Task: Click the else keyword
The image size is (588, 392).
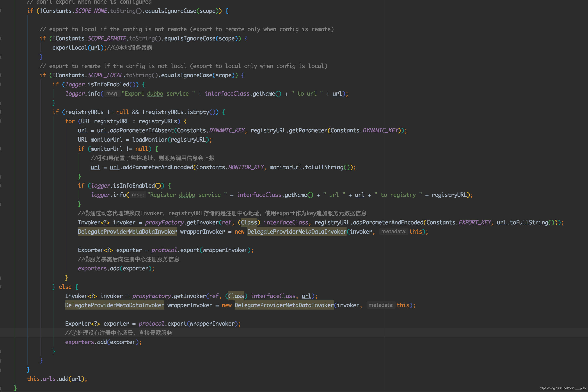Action: tap(65, 287)
